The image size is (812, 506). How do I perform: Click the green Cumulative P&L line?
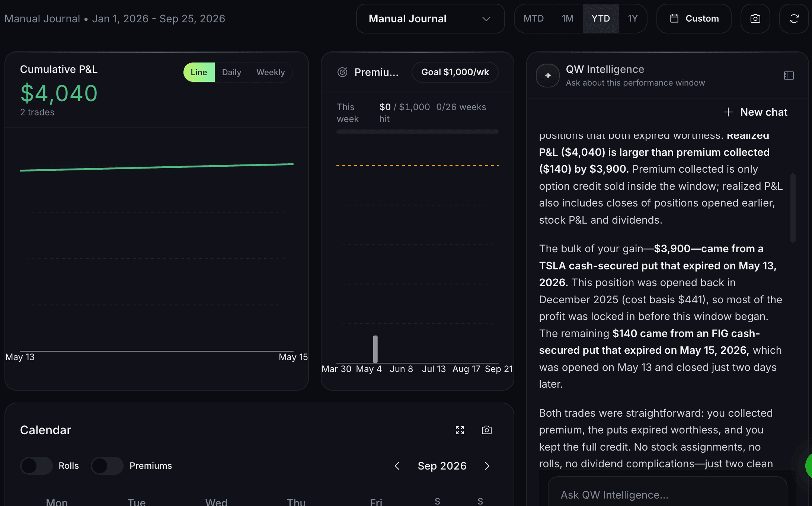pos(157,167)
